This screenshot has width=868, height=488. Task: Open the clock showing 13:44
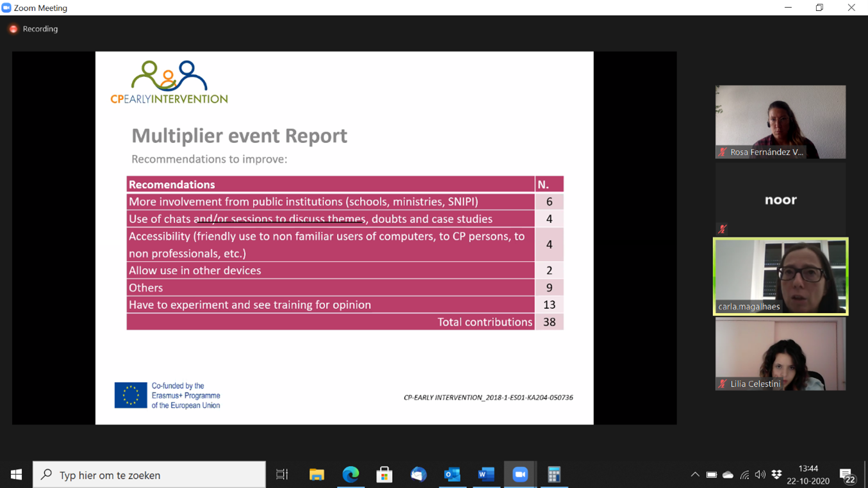[x=808, y=475]
